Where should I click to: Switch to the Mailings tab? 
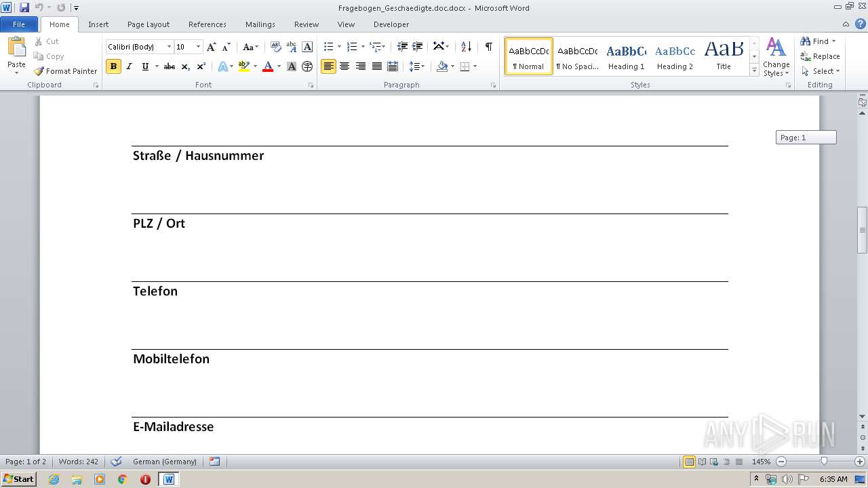point(260,24)
